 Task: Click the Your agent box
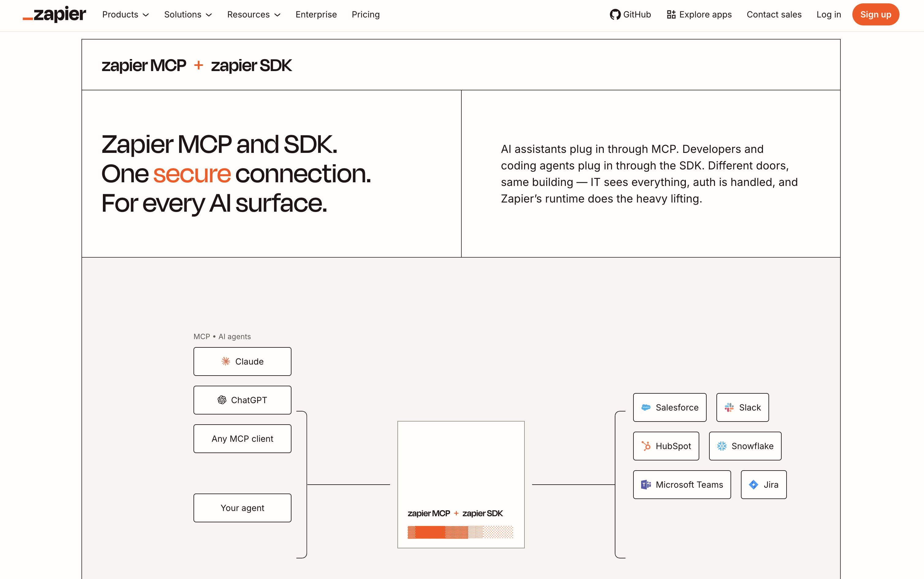pos(242,508)
